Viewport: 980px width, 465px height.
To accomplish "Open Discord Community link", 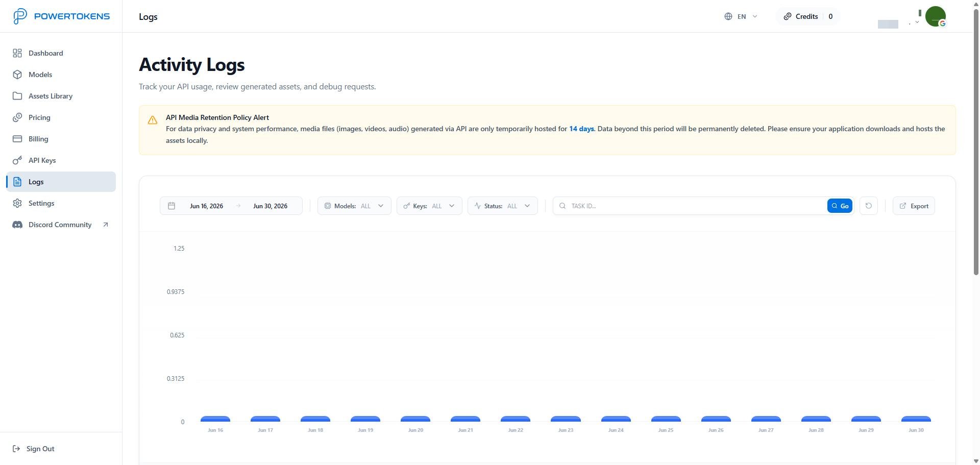I will (61, 225).
